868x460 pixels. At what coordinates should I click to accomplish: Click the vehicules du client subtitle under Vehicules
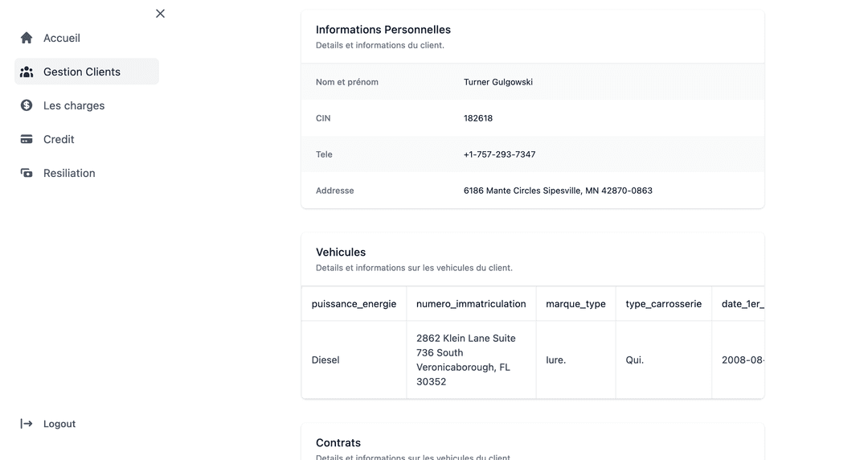[414, 268]
